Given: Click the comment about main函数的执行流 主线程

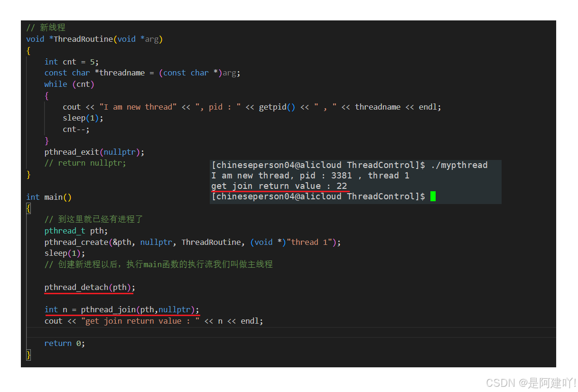Looking at the screenshot, I should click(x=158, y=264).
